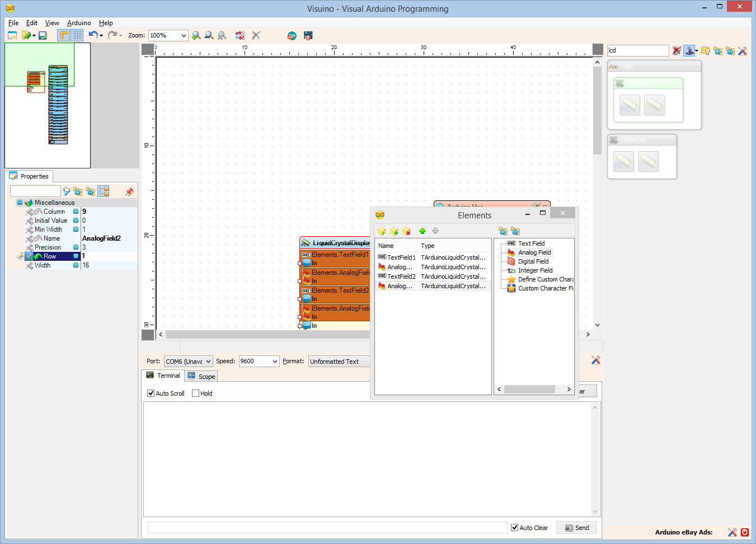Click the Arduino compile icon in toolbar

292,35
